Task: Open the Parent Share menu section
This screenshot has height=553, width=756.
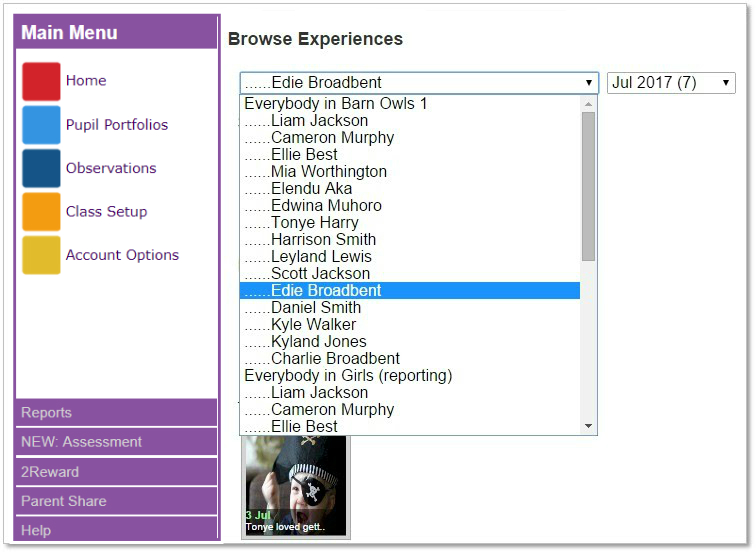Action: coord(116,501)
